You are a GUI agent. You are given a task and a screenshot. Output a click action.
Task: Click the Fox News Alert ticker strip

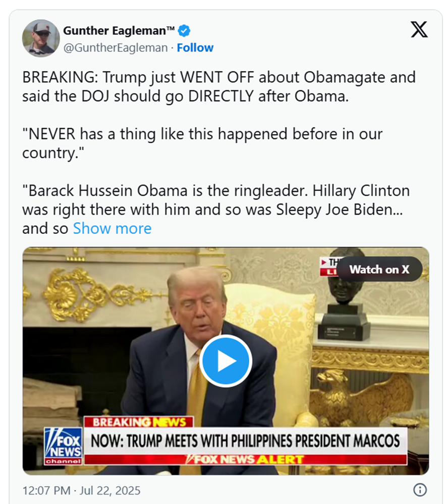(245, 460)
